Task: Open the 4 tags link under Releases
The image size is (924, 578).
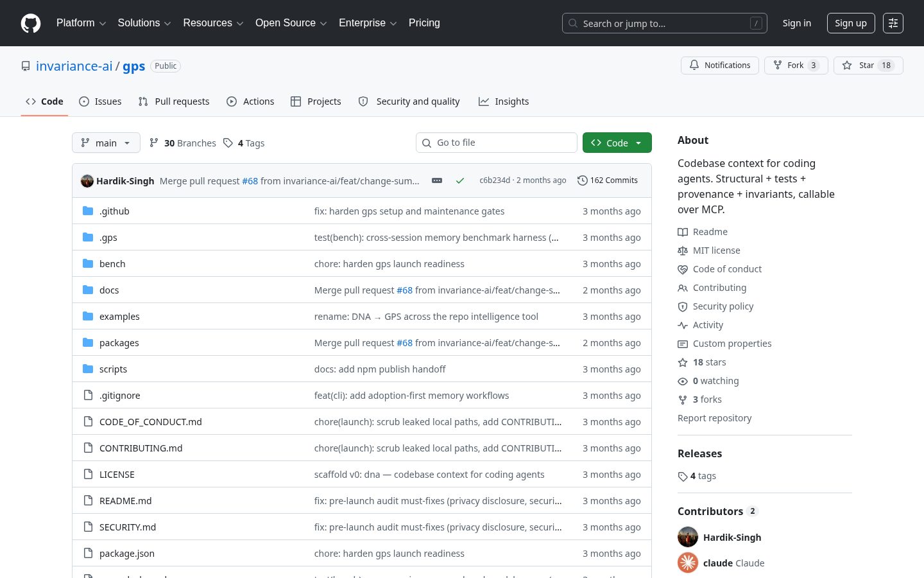Action: 697,476
